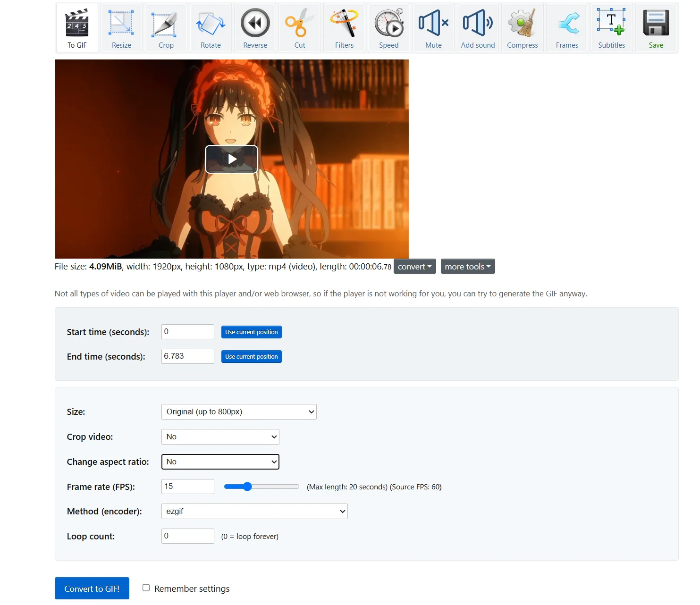Expand the convert dropdown
700x605 pixels.
coord(414,267)
